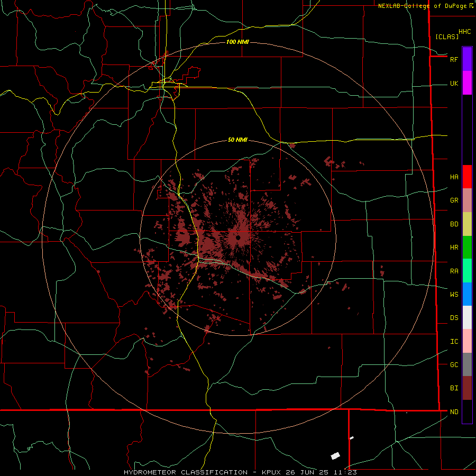The height and width of the screenshot is (476, 476).
Task: Click the 100 NMI range ring label
Action: (237, 42)
